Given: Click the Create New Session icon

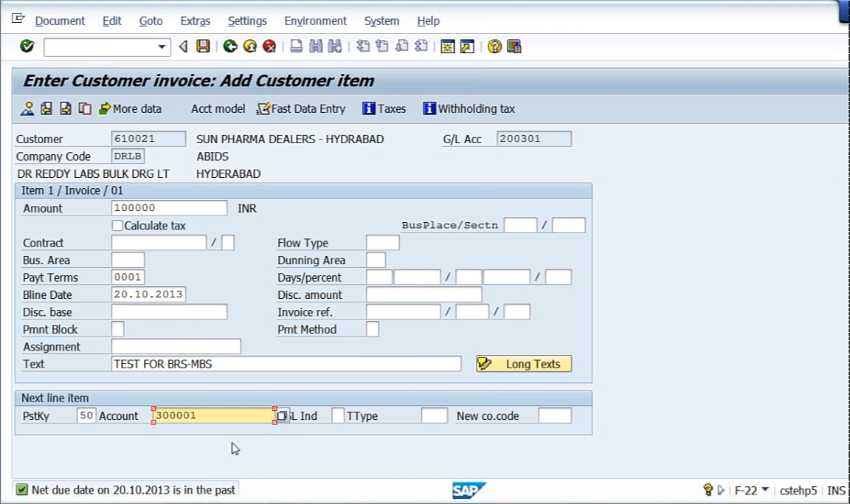Looking at the screenshot, I should (448, 46).
